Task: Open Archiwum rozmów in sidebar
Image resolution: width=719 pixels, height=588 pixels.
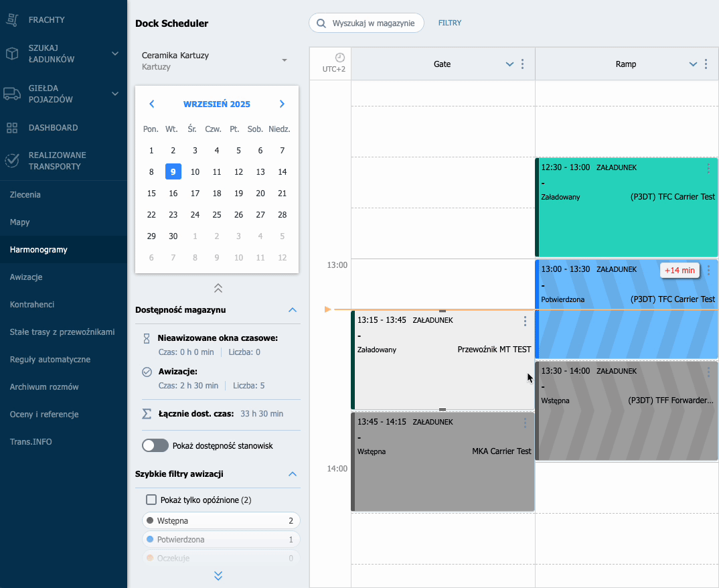Action: coord(44,387)
